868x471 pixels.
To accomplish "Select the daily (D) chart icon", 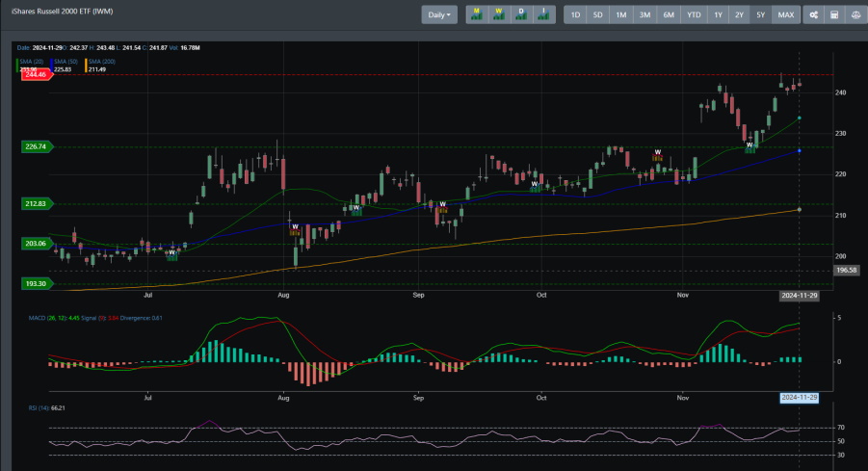I will [x=521, y=15].
